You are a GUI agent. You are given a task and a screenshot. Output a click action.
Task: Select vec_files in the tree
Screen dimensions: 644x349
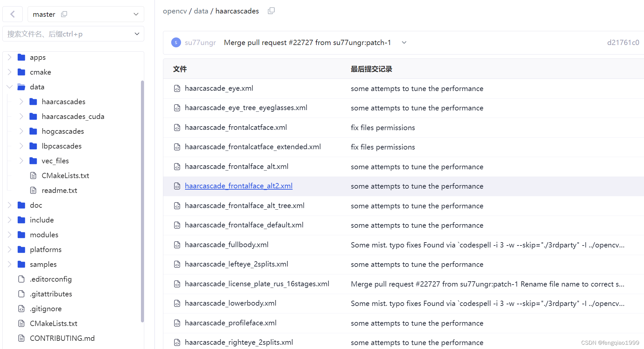click(x=55, y=161)
